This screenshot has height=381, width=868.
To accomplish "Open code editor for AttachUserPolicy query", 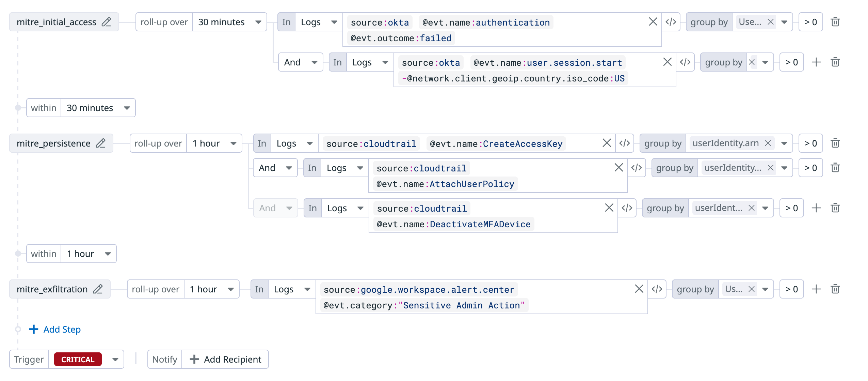I will click(x=636, y=168).
